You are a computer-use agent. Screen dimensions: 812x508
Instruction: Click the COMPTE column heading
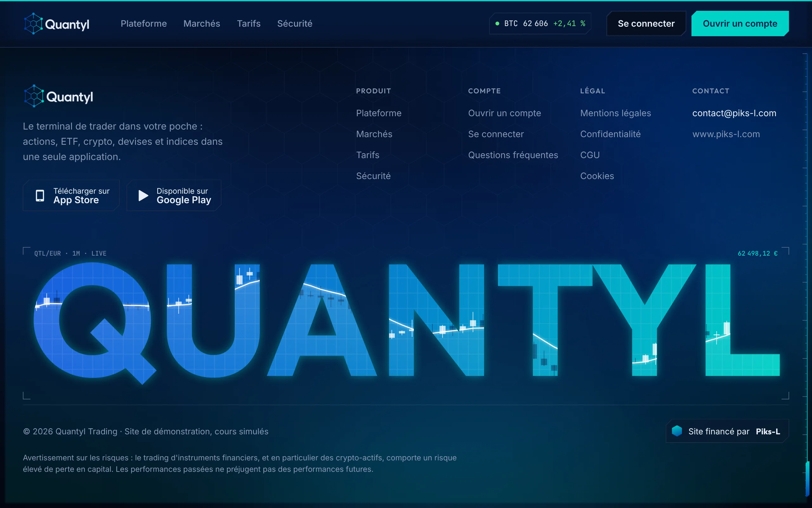[484, 91]
